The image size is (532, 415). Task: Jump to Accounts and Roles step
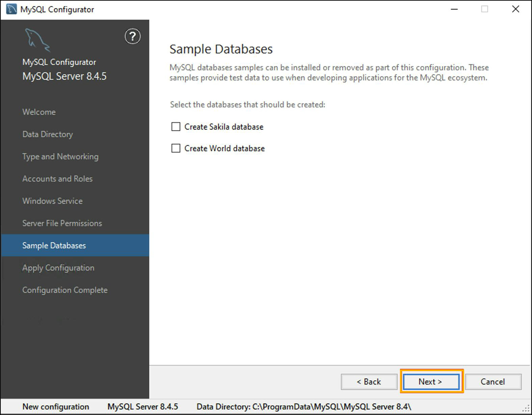click(57, 179)
